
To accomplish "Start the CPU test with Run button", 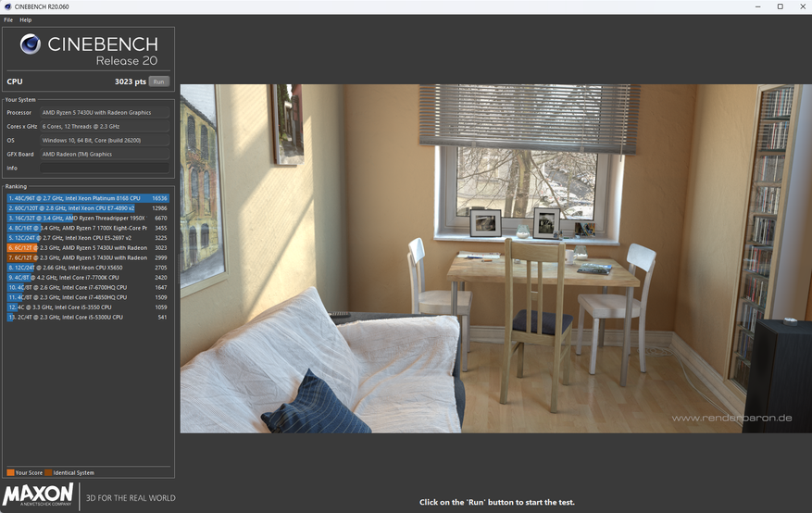I will click(158, 81).
